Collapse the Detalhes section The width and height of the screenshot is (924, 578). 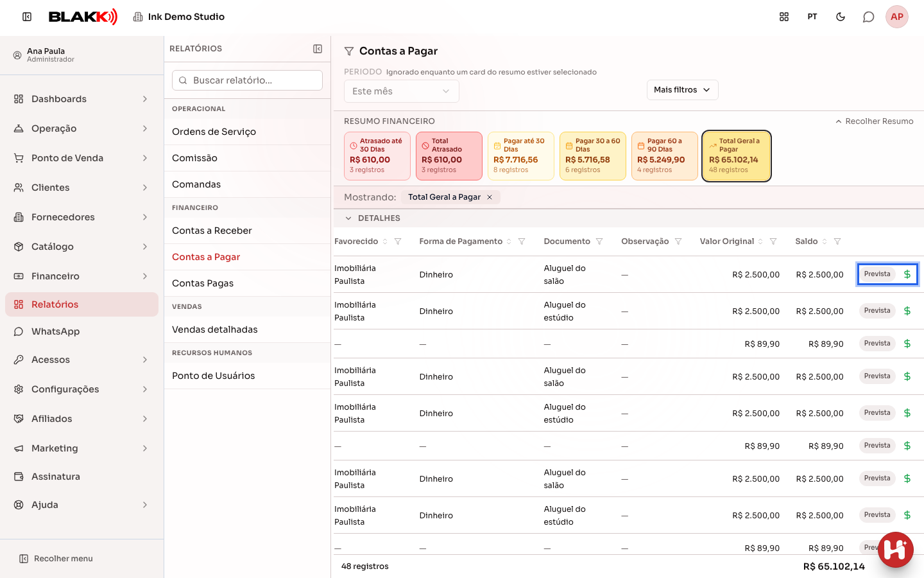point(348,218)
